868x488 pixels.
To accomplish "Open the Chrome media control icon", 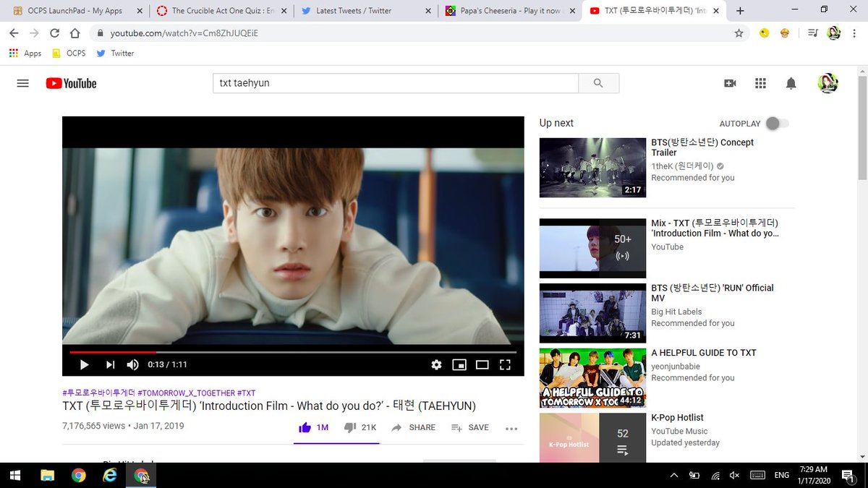I will (x=812, y=33).
